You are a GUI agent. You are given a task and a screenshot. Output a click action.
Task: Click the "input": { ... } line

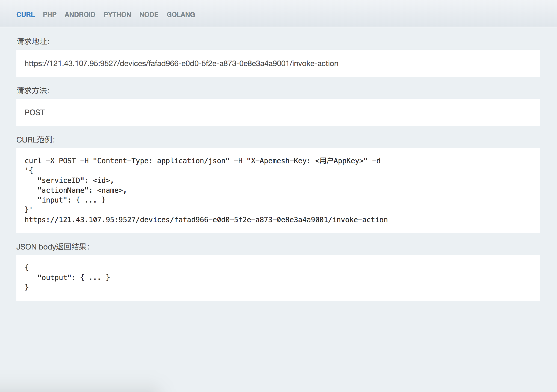pos(71,200)
